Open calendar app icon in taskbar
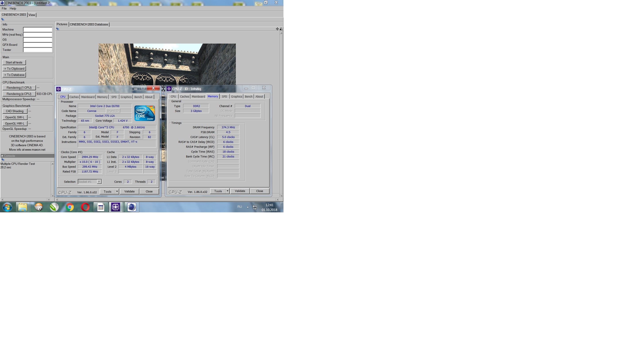The width and height of the screenshot is (644, 361). (x=101, y=207)
